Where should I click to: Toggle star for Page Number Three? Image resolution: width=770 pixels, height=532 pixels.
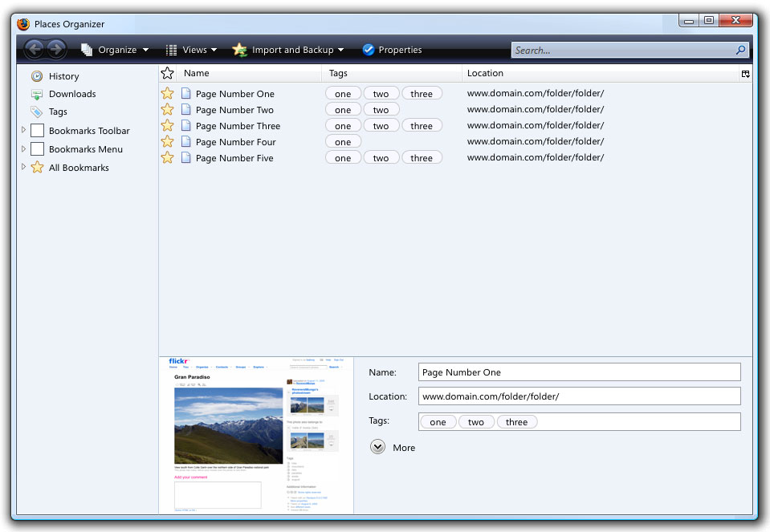click(167, 126)
